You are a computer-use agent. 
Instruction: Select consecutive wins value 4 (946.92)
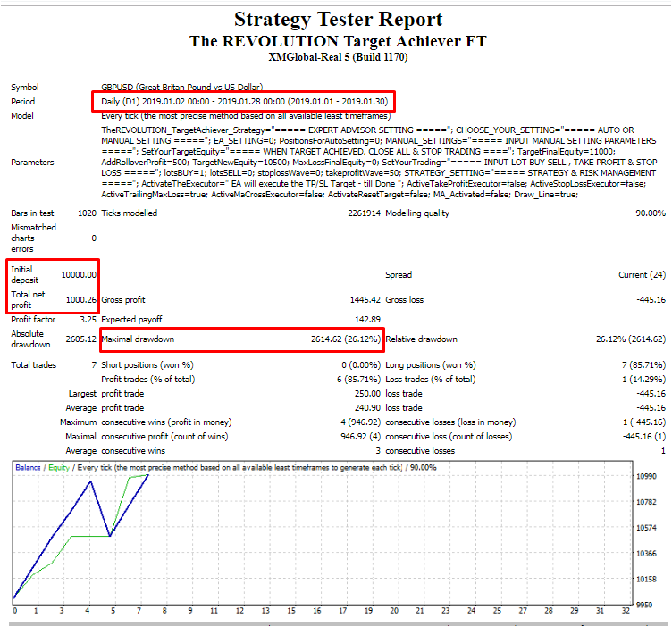tap(360, 422)
